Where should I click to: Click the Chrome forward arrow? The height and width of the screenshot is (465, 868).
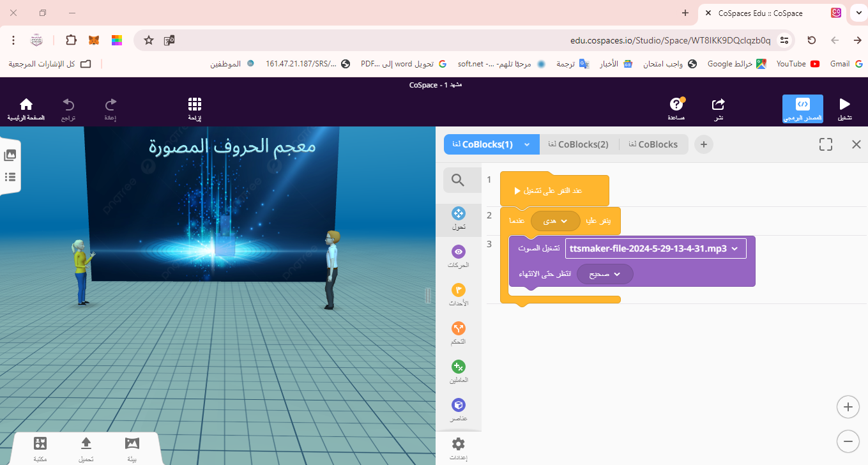coord(857,40)
